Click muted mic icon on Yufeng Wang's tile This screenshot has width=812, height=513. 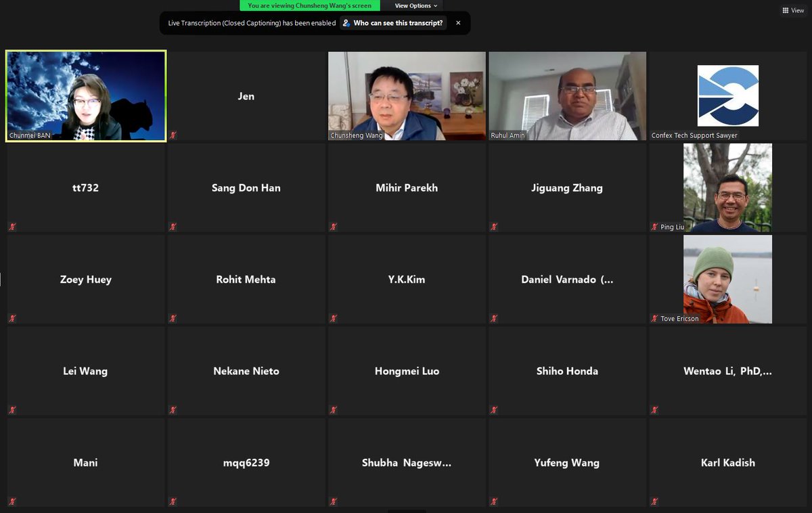click(494, 501)
